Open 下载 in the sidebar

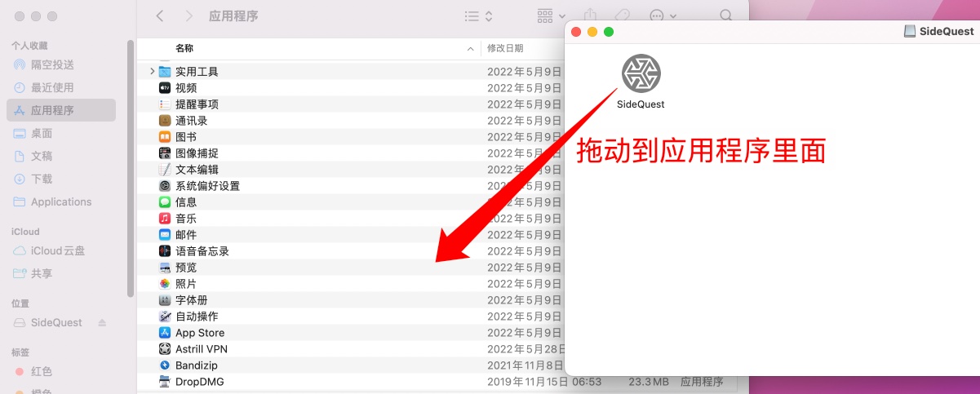(61, 179)
